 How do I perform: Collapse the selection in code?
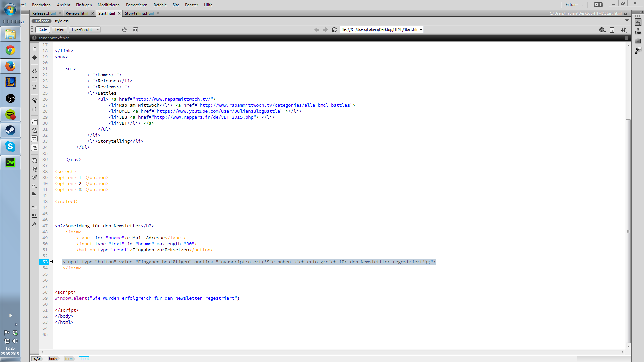pos(34,79)
